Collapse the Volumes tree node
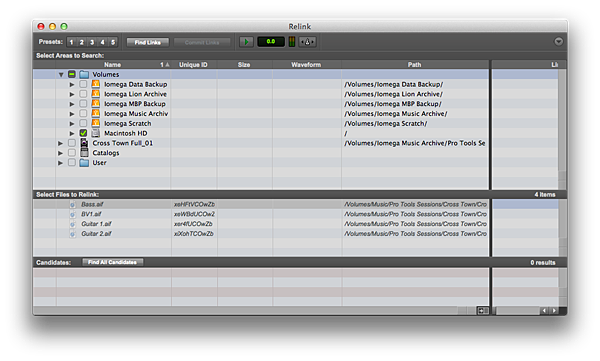The width and height of the screenshot is (600, 361). coord(60,75)
